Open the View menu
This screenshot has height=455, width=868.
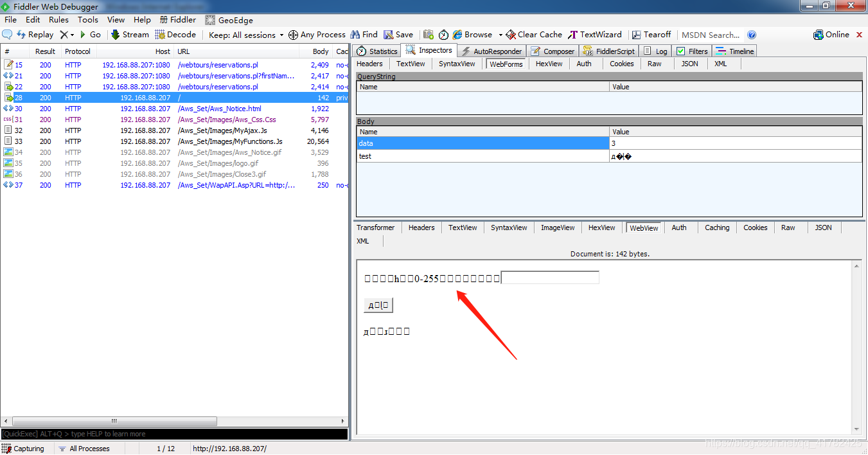(x=116, y=20)
